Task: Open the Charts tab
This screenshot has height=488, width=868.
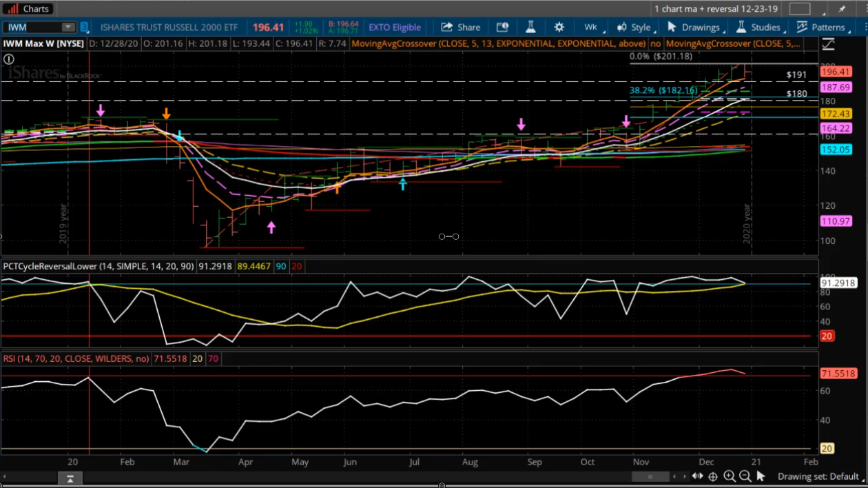Action: [29, 8]
